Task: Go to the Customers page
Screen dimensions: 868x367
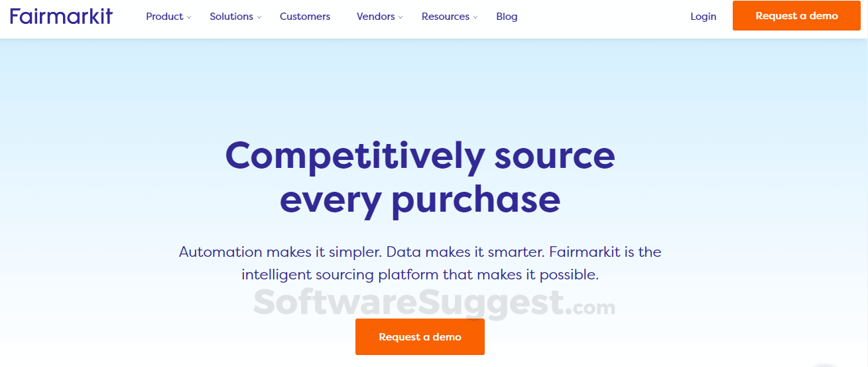Action: coord(305,17)
